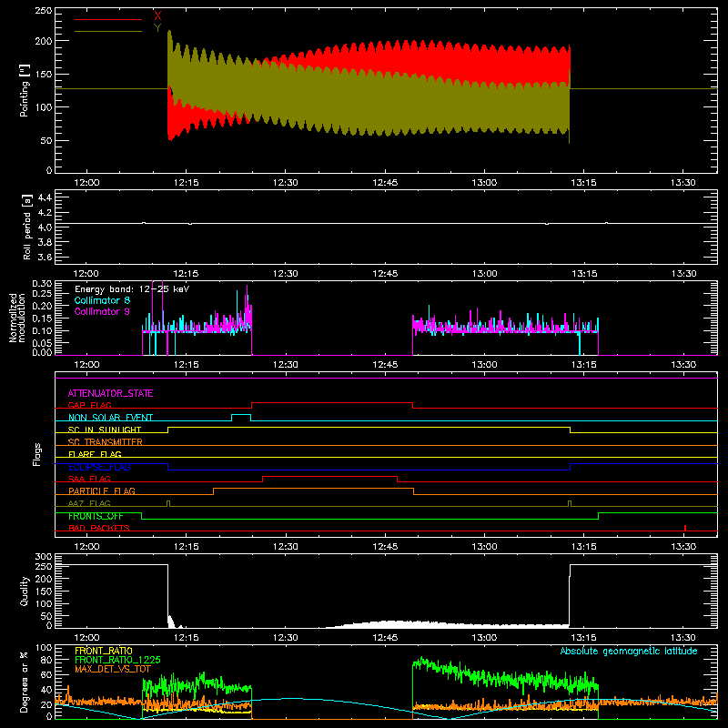Image resolution: width=728 pixels, height=728 pixels.
Task: Select the 'Energy band: 12-25 keV' annotation
Action: [132, 289]
